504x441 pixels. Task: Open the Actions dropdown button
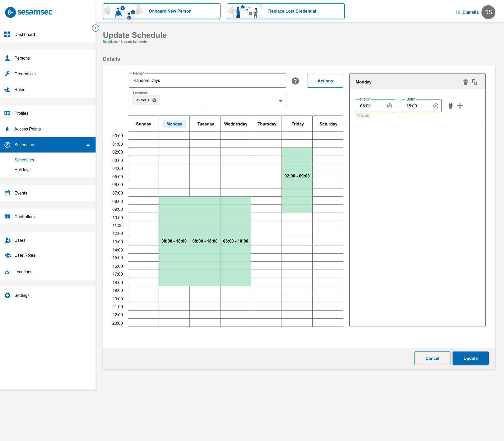coord(325,81)
